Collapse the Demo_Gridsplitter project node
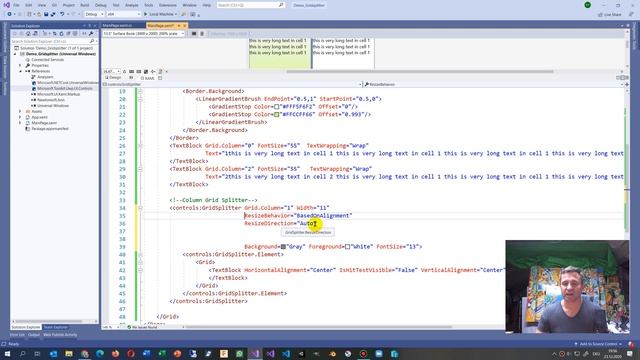The image size is (640, 360). click(x=16, y=54)
